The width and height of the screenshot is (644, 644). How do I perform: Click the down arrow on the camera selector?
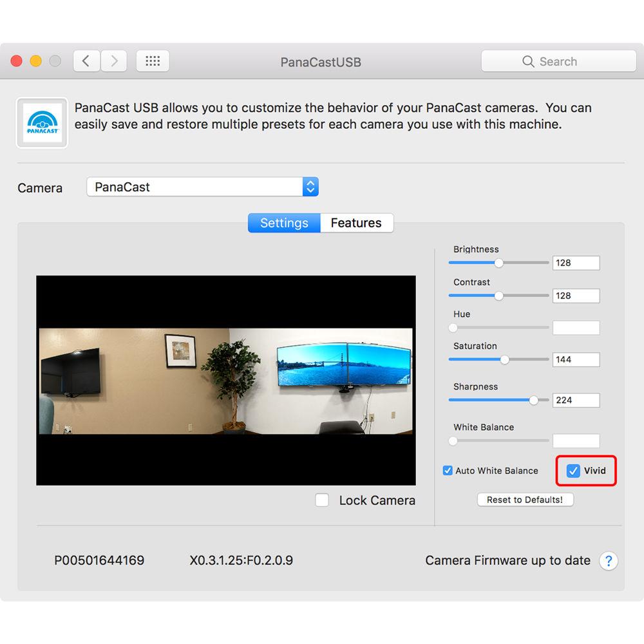pyautogui.click(x=309, y=191)
